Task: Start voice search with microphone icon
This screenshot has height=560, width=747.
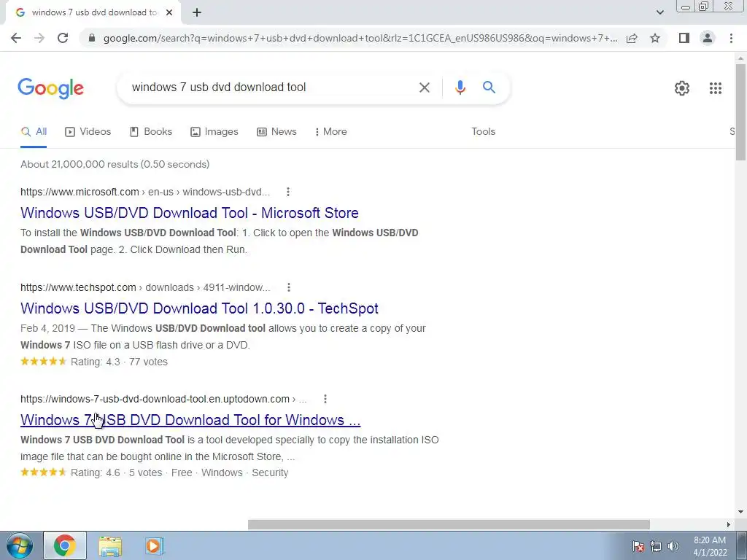Action: tap(460, 87)
